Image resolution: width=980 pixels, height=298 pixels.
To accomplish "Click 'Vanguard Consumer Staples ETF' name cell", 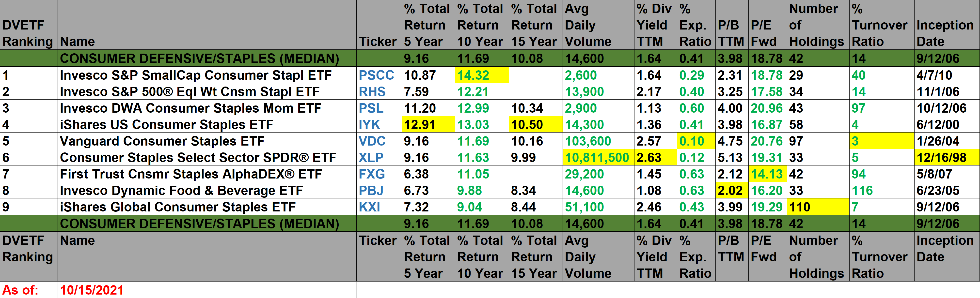I will pyautogui.click(x=207, y=141).
